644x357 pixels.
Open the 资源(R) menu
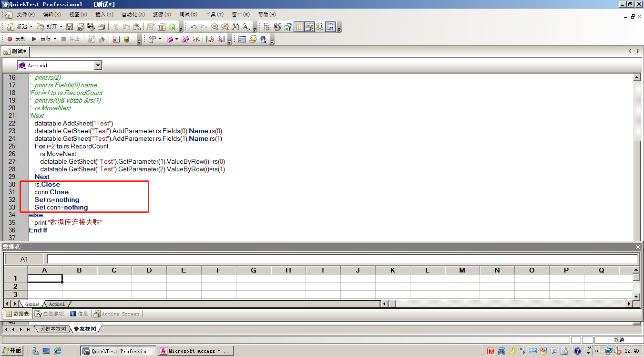[x=163, y=15]
